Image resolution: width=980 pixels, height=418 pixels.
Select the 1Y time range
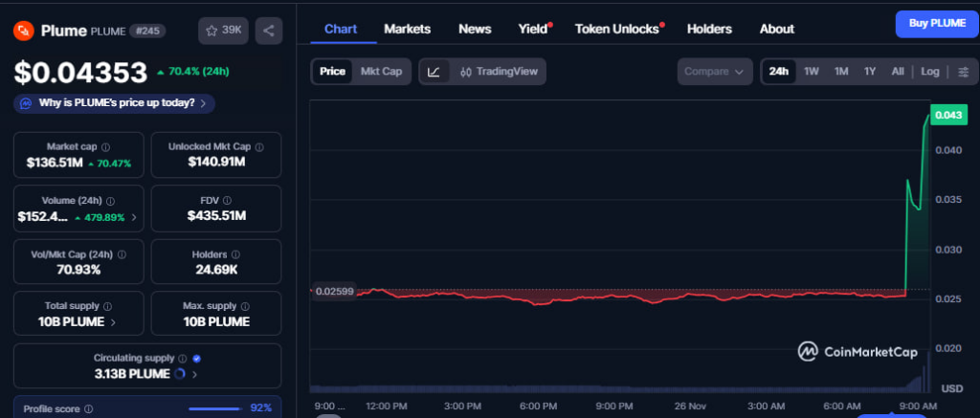tap(870, 71)
